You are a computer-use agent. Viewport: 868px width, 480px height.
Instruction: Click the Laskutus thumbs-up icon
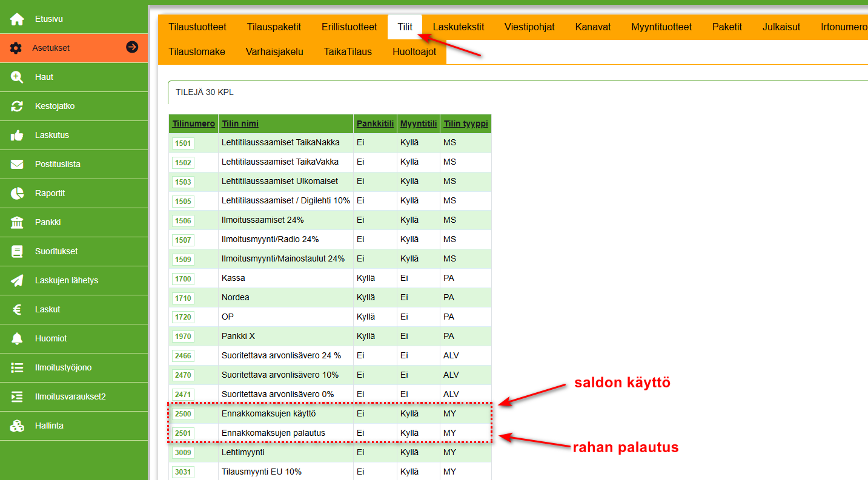[17, 135]
